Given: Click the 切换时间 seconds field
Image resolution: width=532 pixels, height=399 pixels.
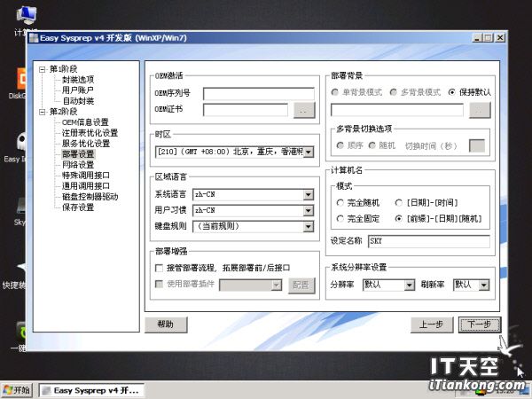Looking at the screenshot, I should (477, 146).
